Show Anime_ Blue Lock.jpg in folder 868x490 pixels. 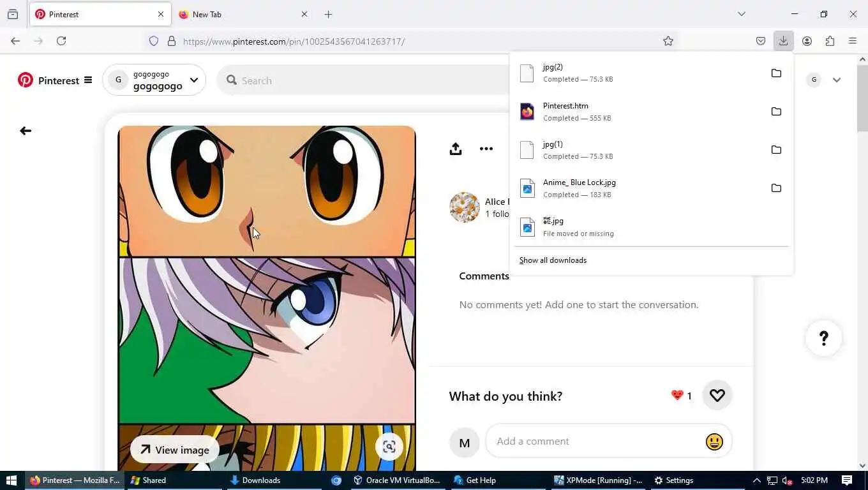[776, 188]
